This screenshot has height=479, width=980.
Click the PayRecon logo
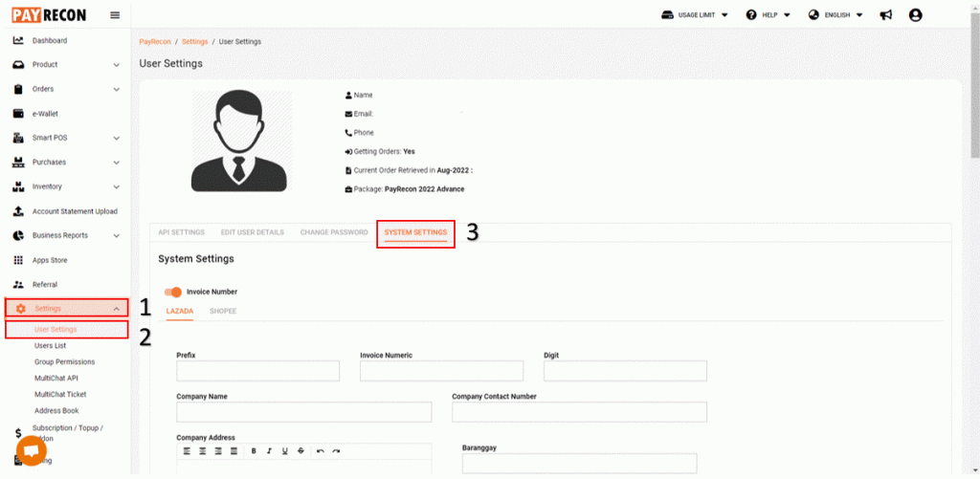[x=49, y=15]
